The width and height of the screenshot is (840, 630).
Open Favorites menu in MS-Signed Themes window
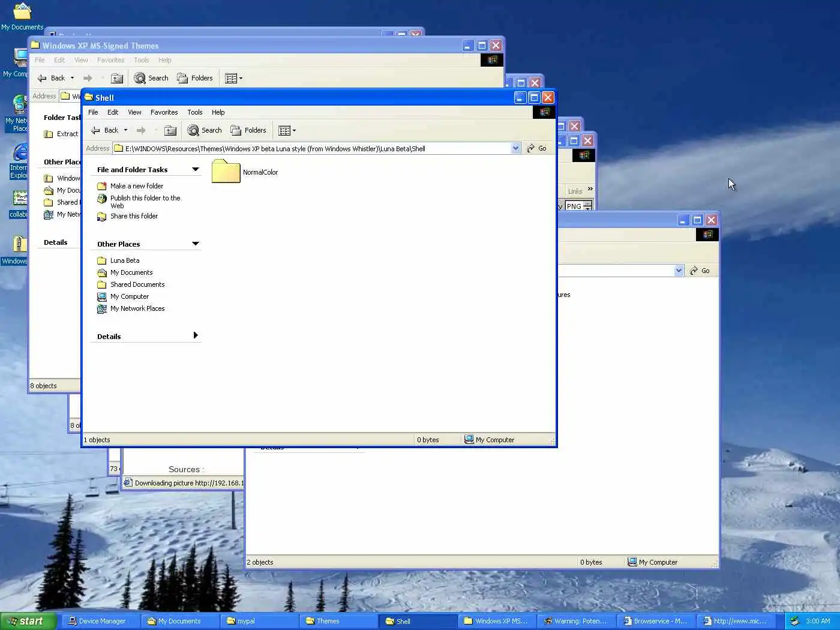(x=110, y=60)
